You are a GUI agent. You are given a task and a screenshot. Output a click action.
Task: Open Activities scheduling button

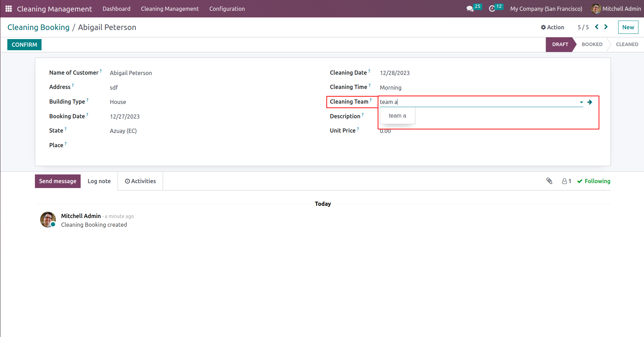point(140,181)
